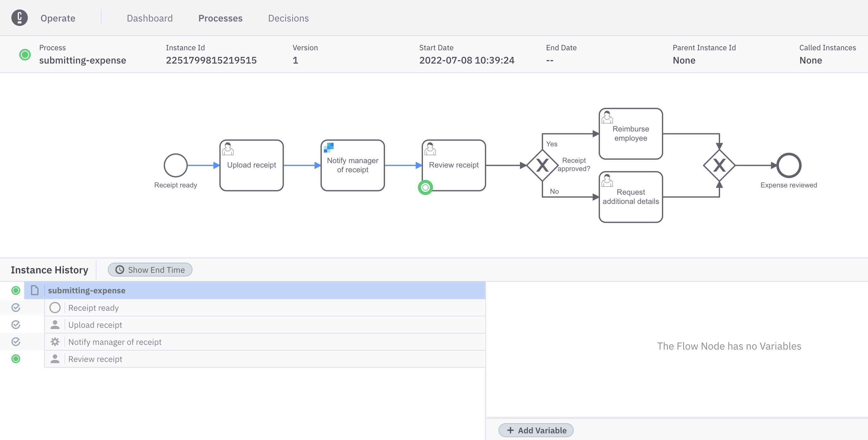
Task: Click the Expense reviewed end event
Action: (788, 165)
